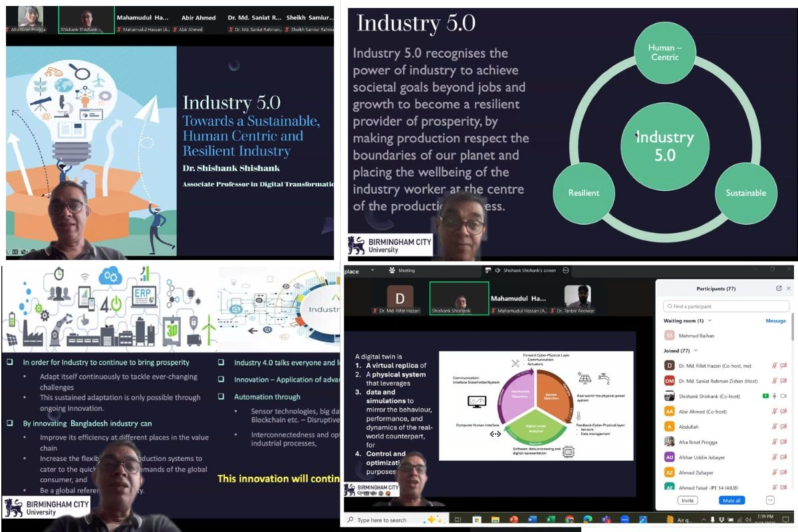The image size is (798, 532).
Task: Open the Task View taskbar icon
Action: 458,519
